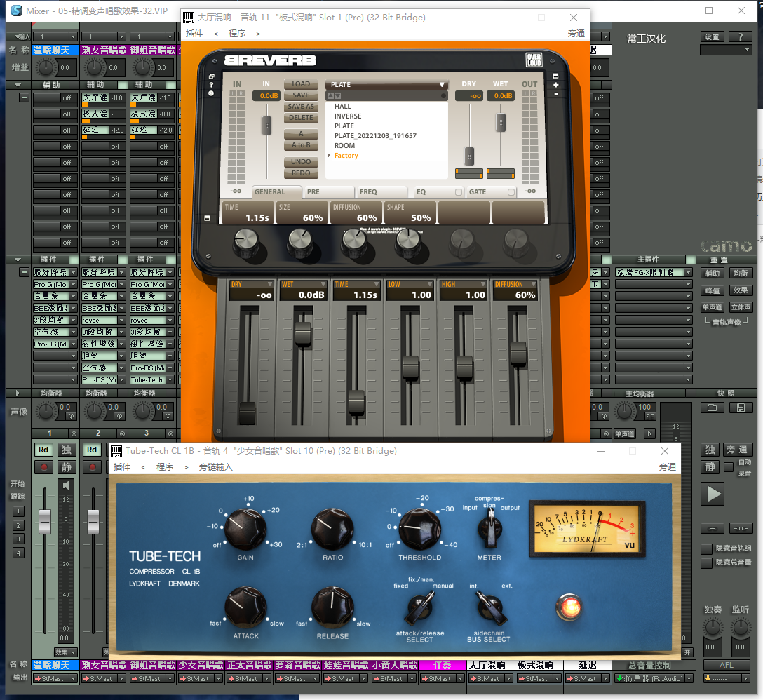Open the AFL output dropdown

[x=745, y=678]
